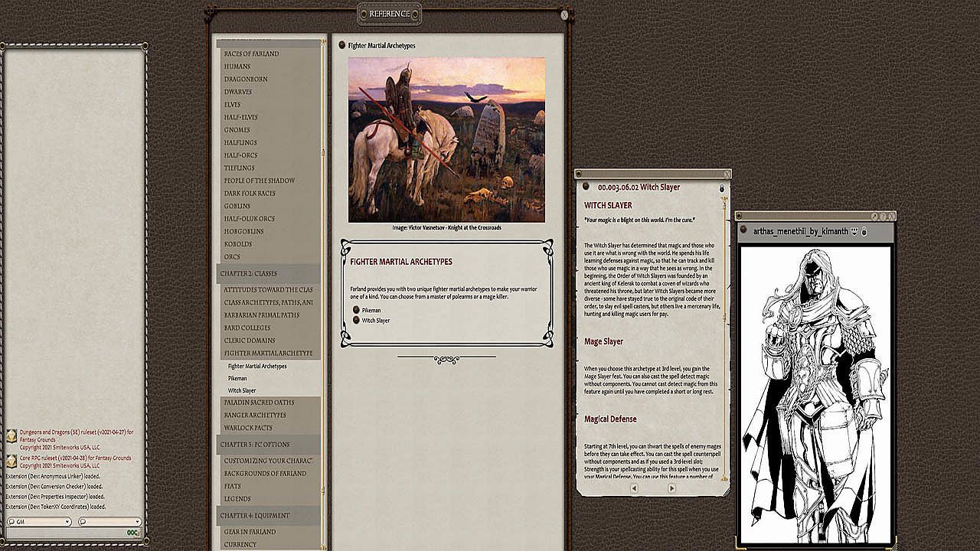Click the small icon between the image name and lock
This screenshot has width=980, height=551.
point(854,230)
